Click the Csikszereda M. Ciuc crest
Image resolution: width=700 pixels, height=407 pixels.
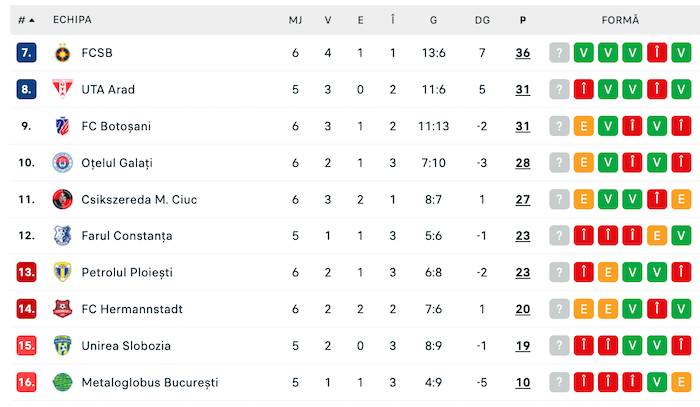(x=63, y=199)
